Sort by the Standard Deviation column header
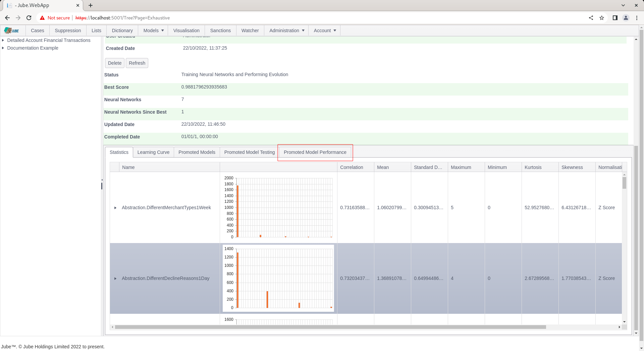Screen dimensions: 644x351 coord(429,167)
